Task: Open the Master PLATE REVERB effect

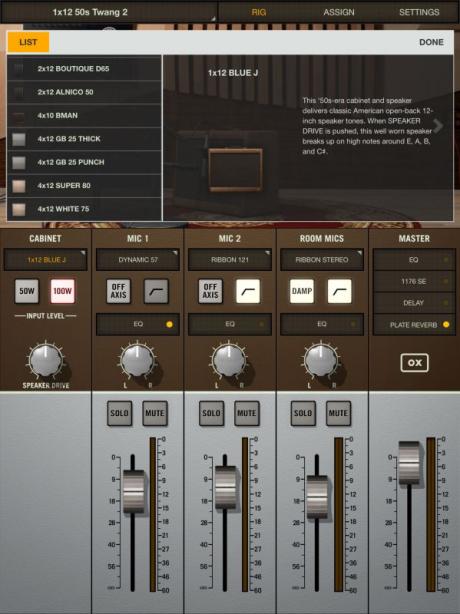Action: (414, 325)
